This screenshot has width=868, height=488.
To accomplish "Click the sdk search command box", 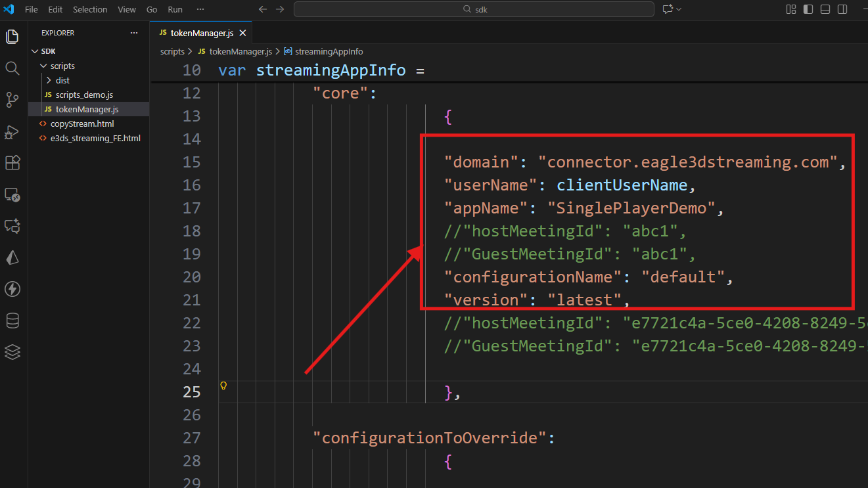I will click(474, 9).
